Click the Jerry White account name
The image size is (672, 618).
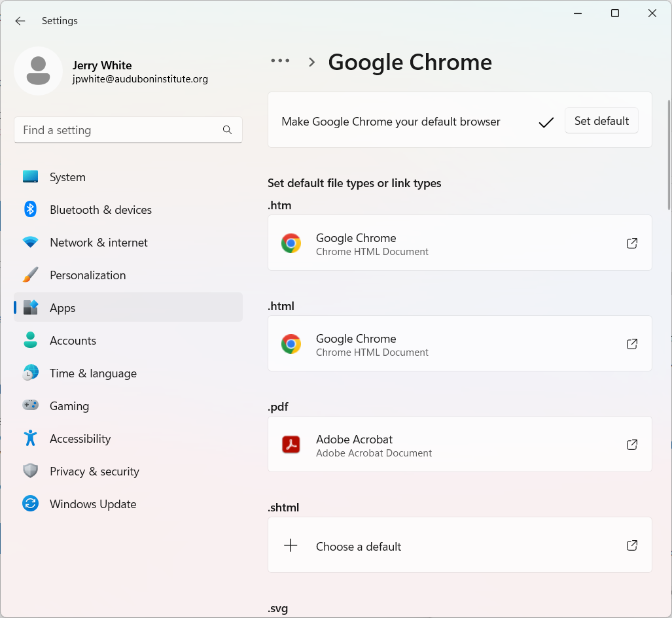(x=102, y=65)
